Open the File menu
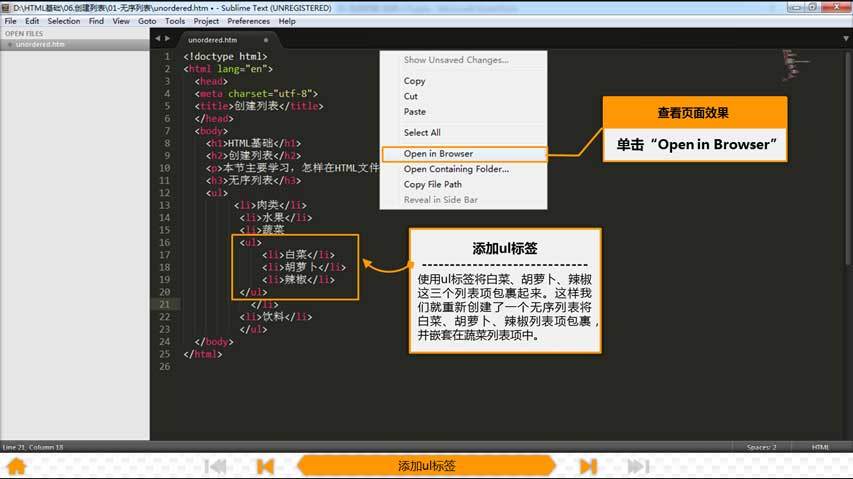This screenshot has height=479, width=853. [10, 21]
